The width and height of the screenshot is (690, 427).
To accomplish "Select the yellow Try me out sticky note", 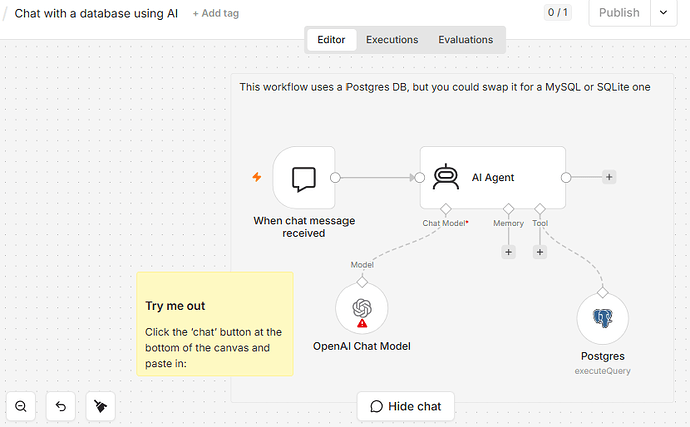I will coord(215,324).
